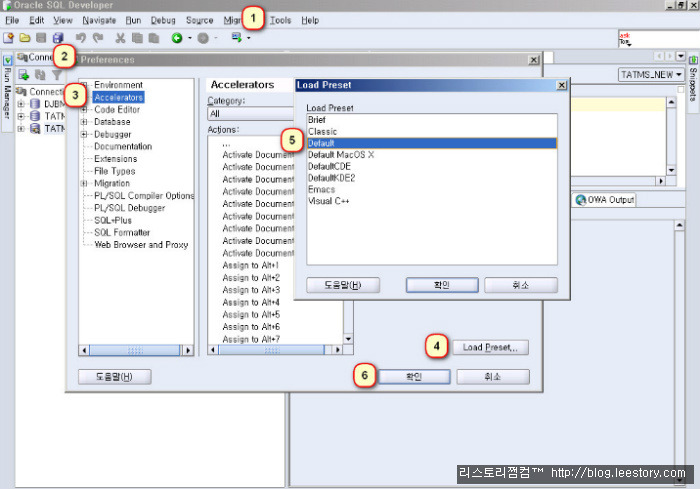The height and width of the screenshot is (489, 700).
Task: Click the Filter funnel icon
Action: coord(57,75)
